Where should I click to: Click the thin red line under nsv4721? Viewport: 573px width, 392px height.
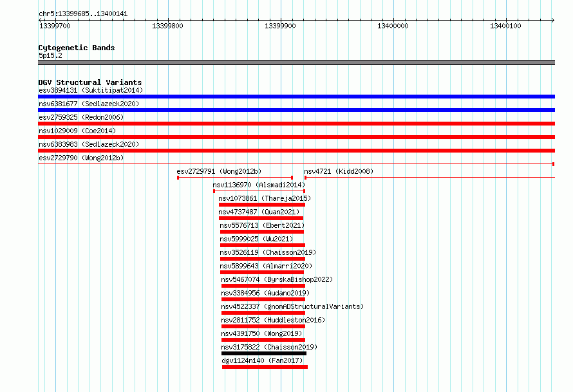[x=430, y=178]
